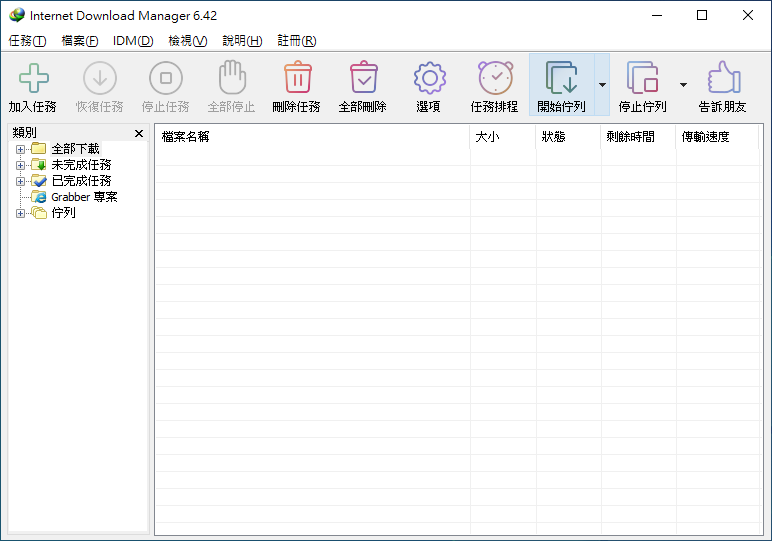This screenshot has width=772, height=541.
Task: Expand the 未完成任務 tree node
Action: 20,165
